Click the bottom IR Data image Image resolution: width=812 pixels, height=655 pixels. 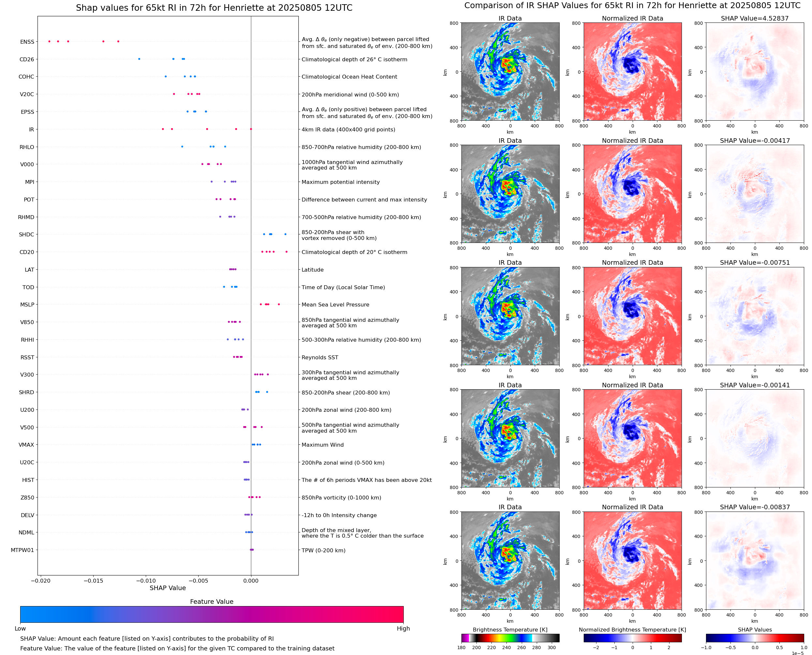click(x=510, y=561)
